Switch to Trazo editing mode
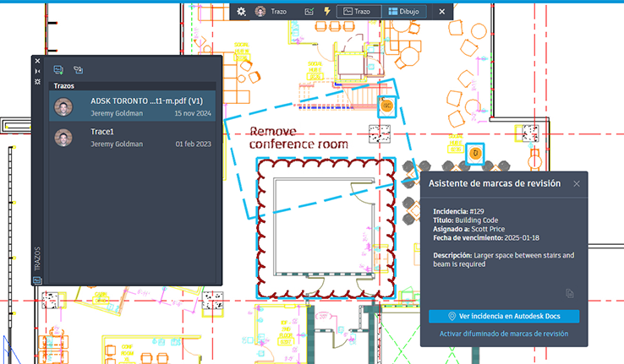 [359, 12]
